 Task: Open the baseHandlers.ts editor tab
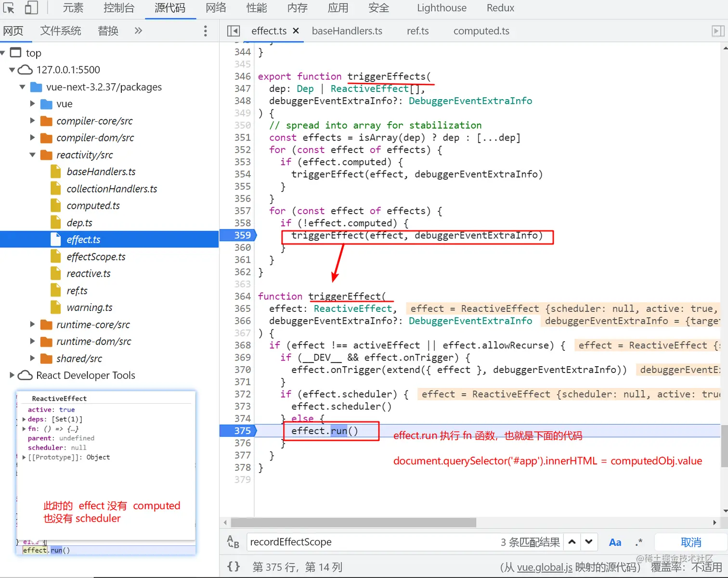[x=347, y=31]
